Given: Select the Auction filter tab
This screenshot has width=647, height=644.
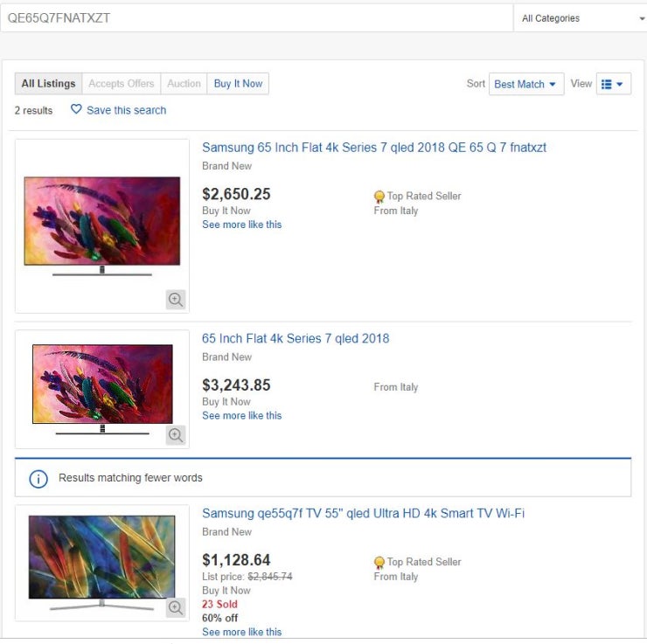Looking at the screenshot, I should click(184, 84).
